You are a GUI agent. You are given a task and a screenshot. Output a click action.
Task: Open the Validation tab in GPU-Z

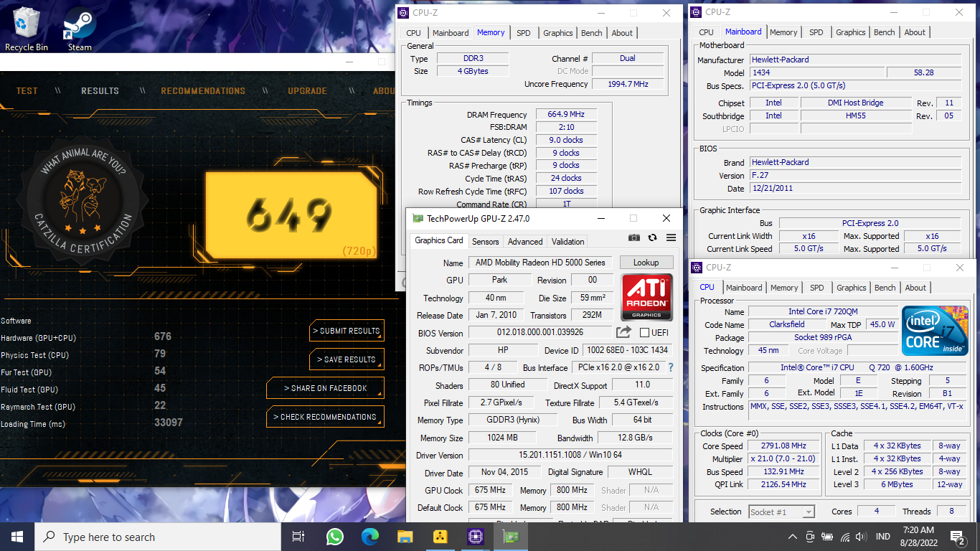(568, 242)
